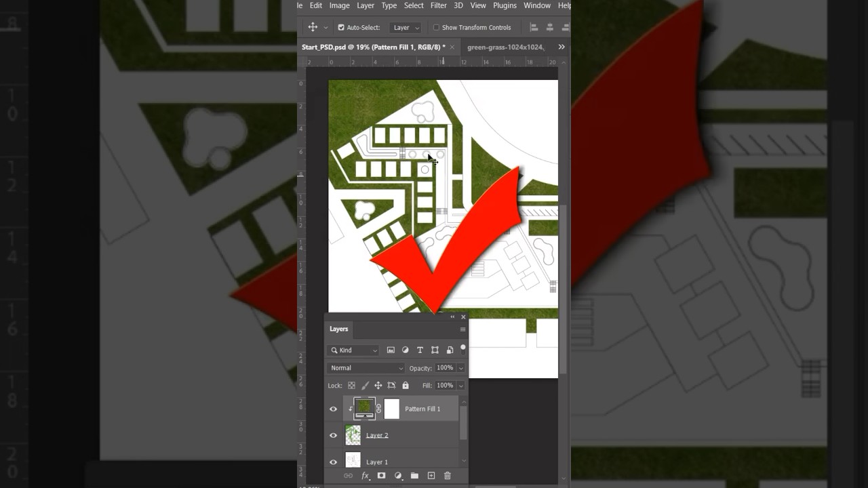Open the View menu
The height and width of the screenshot is (488, 868).
click(x=478, y=5)
